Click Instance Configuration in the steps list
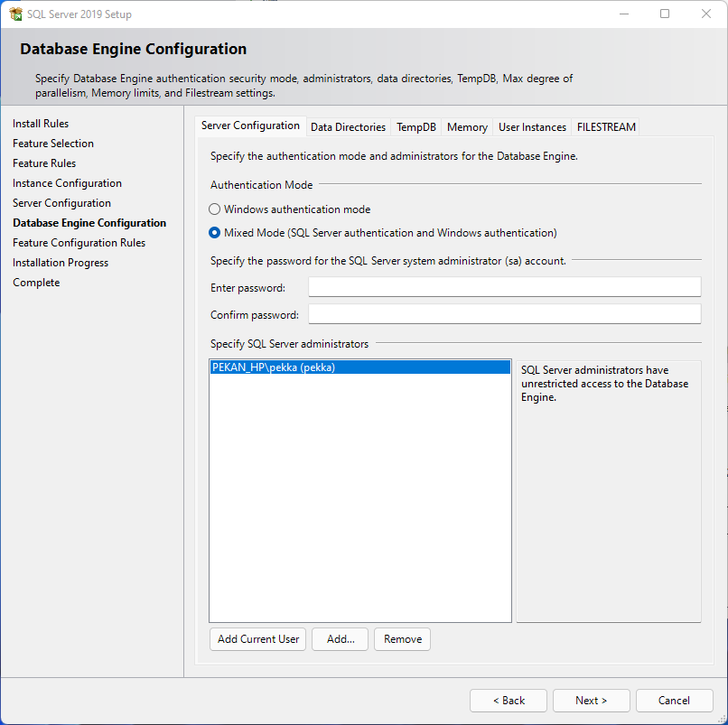The height and width of the screenshot is (725, 728). pos(68,183)
